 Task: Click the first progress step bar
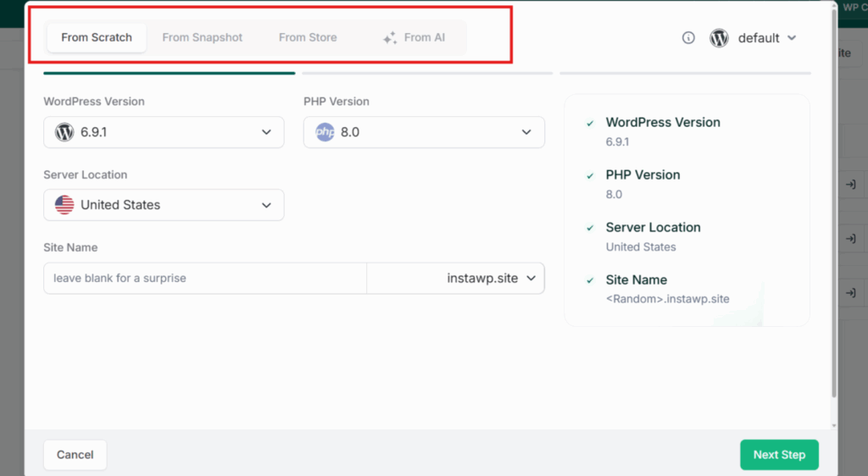point(170,73)
